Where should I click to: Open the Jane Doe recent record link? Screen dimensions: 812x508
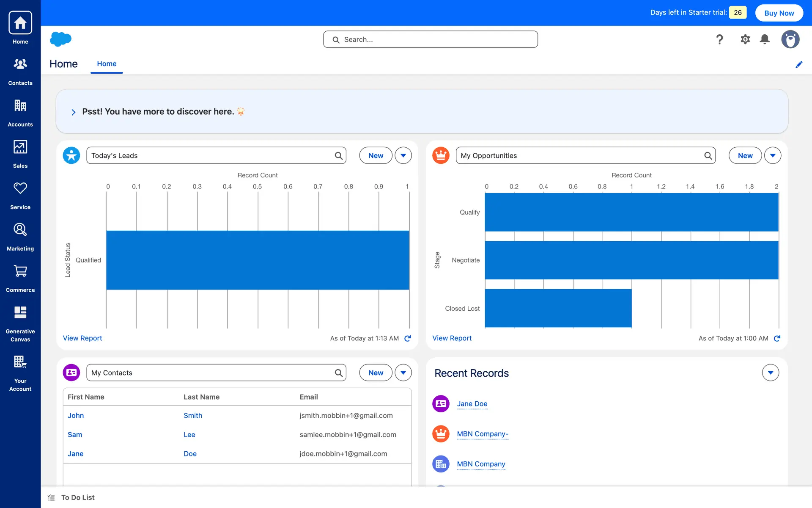[x=472, y=403]
